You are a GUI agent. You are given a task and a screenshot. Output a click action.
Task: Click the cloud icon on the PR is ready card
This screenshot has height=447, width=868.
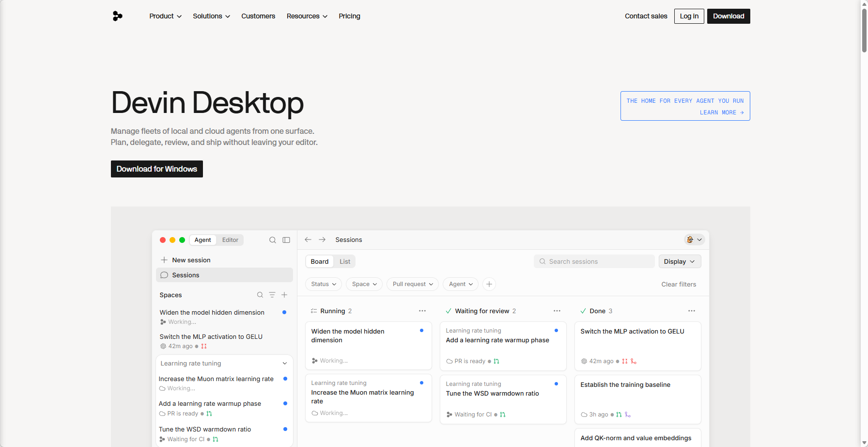[x=449, y=361]
